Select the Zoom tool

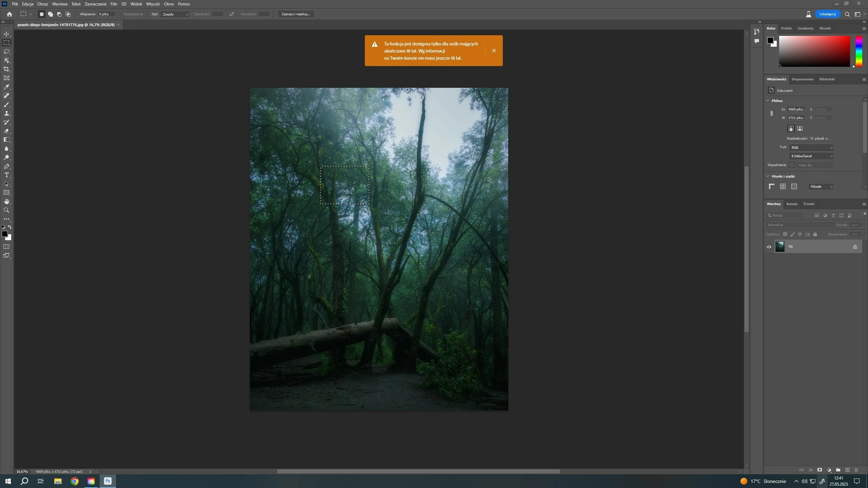(x=6, y=210)
